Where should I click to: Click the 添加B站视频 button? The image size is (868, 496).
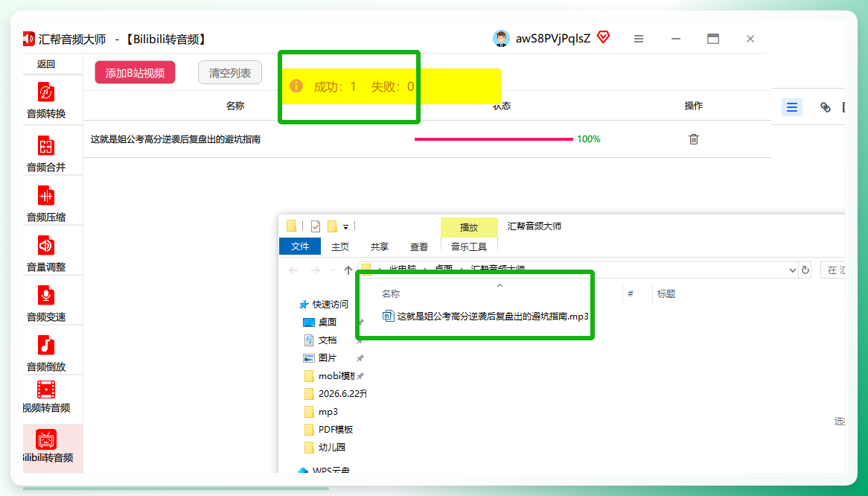click(x=135, y=72)
